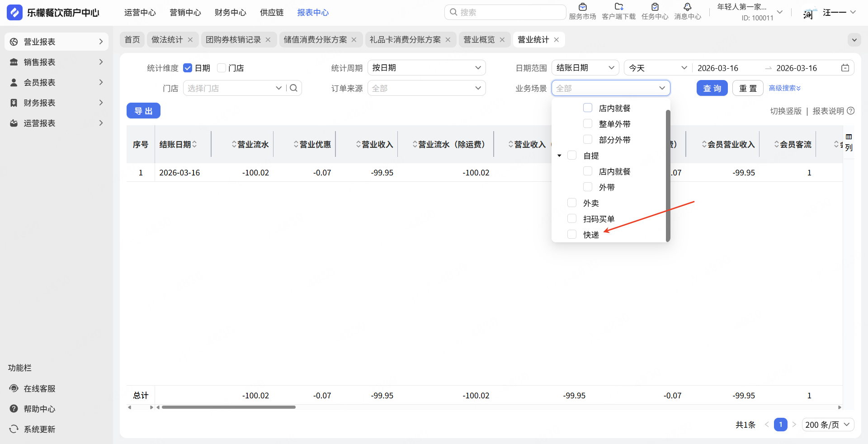Collapse the 自提 tree node arrow
The width and height of the screenshot is (868, 444).
(559, 156)
